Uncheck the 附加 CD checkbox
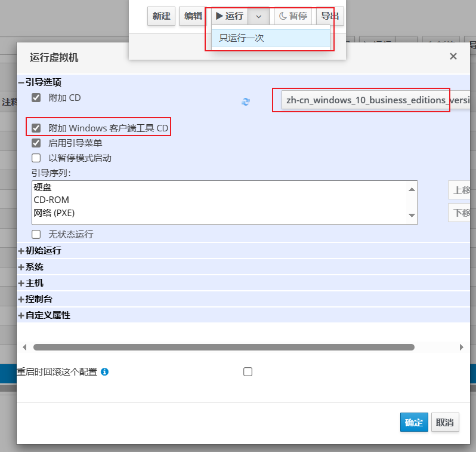 36,97
